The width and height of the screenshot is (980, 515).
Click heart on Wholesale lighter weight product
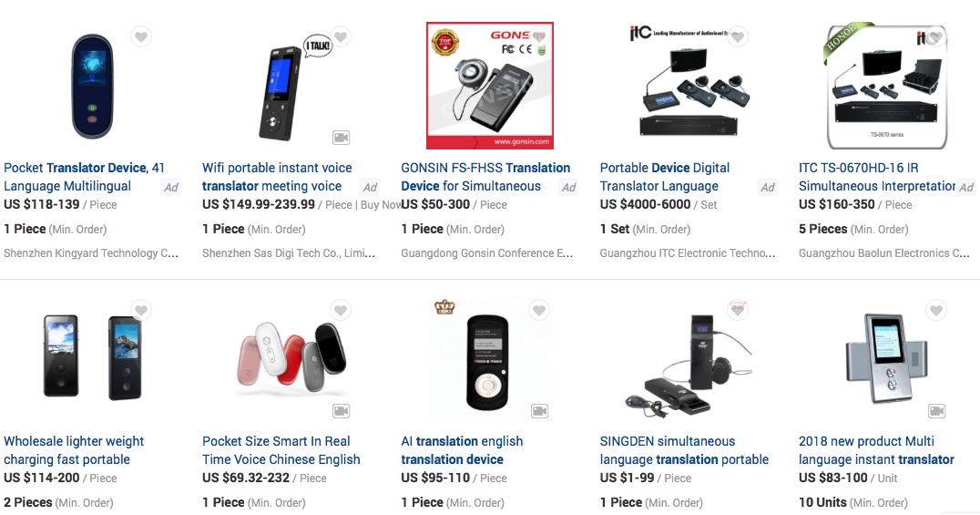[x=141, y=311]
